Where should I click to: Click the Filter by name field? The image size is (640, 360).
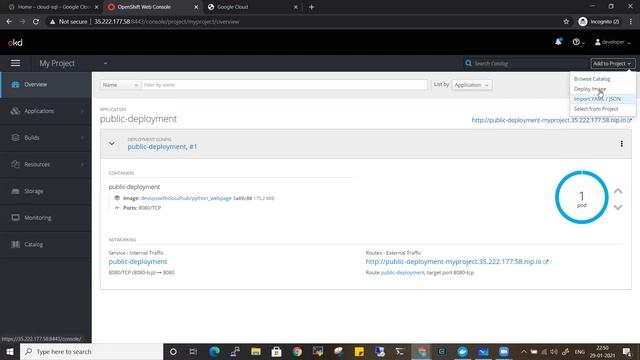[284, 85]
